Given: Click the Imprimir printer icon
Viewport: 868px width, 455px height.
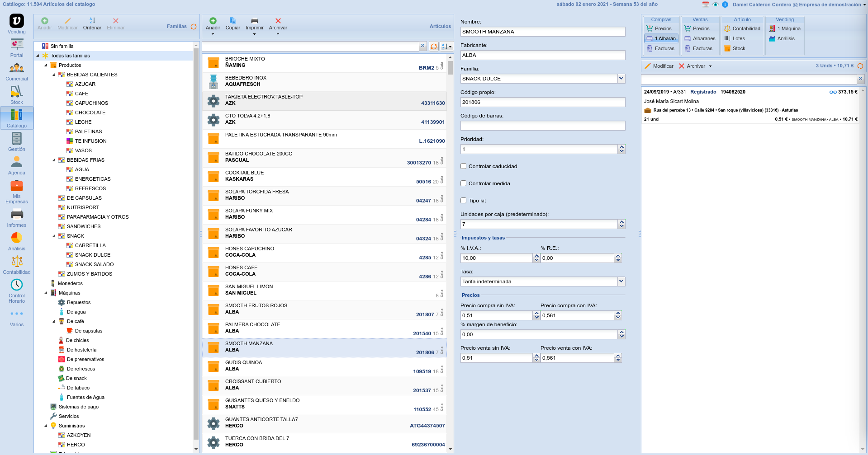Looking at the screenshot, I should (254, 21).
